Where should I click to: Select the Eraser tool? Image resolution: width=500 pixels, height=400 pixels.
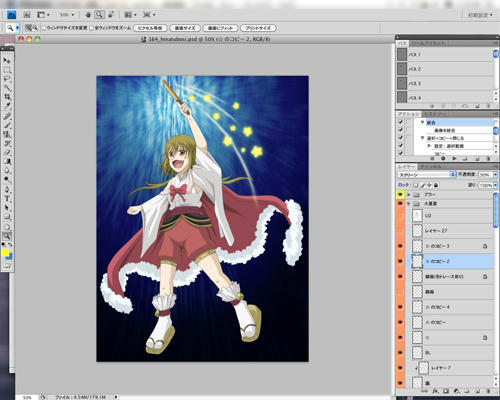pos(7,152)
